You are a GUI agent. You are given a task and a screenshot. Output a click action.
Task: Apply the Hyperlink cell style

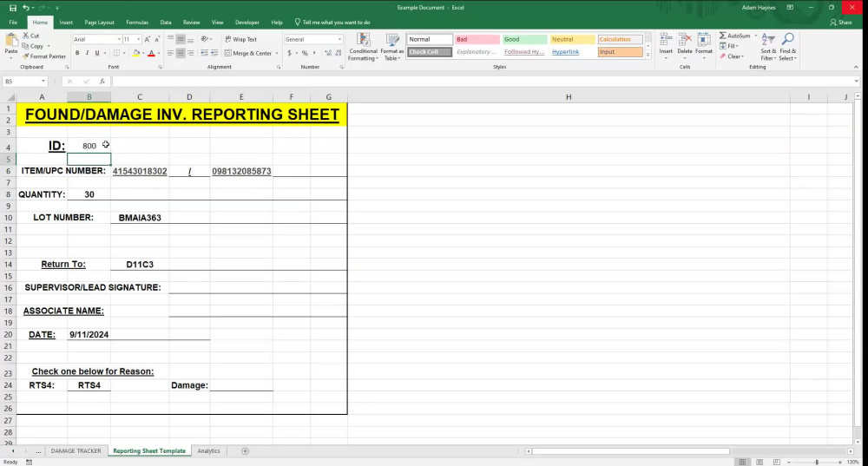572,52
